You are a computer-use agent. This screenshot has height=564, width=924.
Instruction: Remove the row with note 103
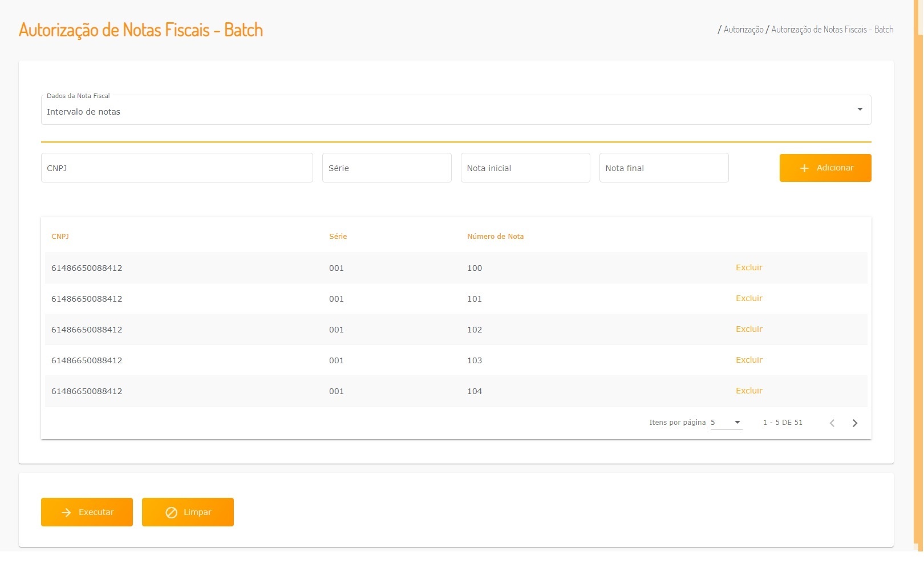(749, 360)
